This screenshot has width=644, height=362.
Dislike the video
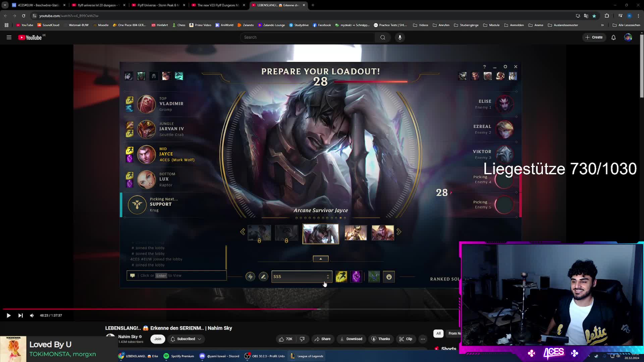(302, 339)
